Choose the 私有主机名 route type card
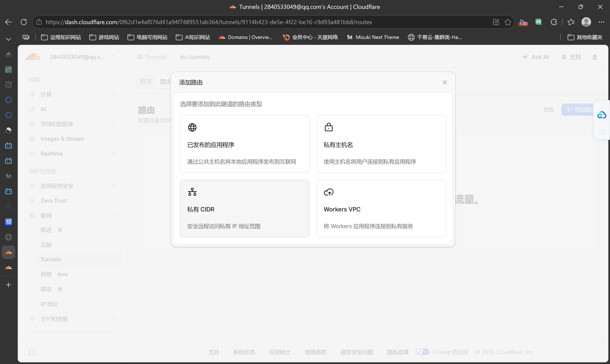 click(x=381, y=144)
